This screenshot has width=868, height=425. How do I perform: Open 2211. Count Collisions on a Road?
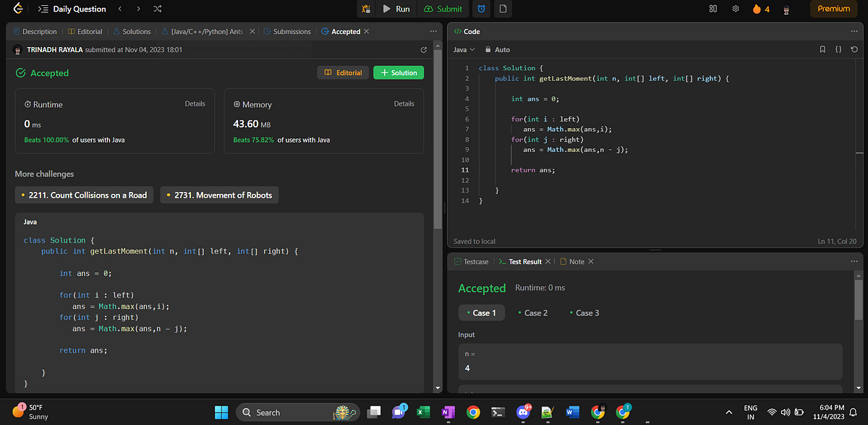pyautogui.click(x=84, y=195)
